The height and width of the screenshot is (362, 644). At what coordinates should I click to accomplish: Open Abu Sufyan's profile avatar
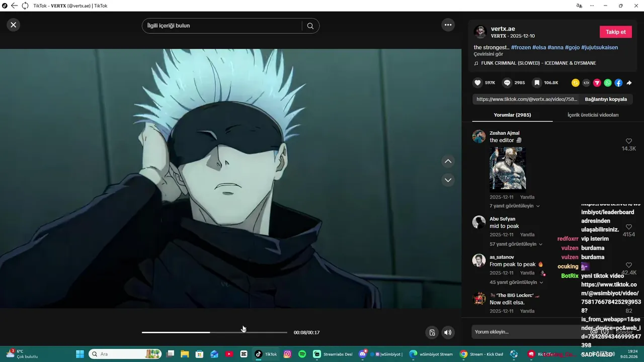point(479,222)
